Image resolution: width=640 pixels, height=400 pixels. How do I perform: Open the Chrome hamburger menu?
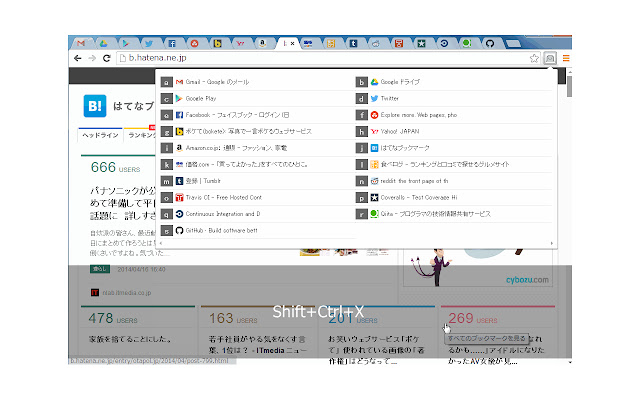pos(566,58)
